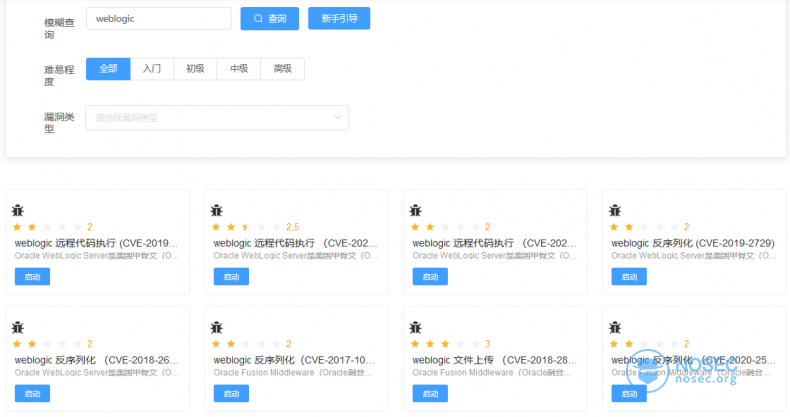This screenshot has height=417, width=790.
Task: Open the 漏洞类型 vulnerability type dropdown
Action: 217,117
